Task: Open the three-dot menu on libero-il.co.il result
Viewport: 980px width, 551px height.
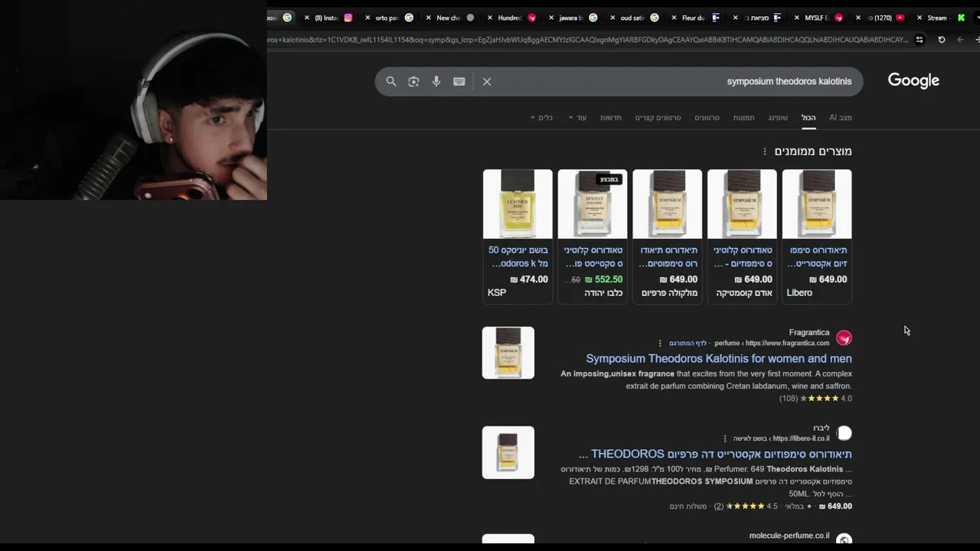Action: tap(725, 439)
